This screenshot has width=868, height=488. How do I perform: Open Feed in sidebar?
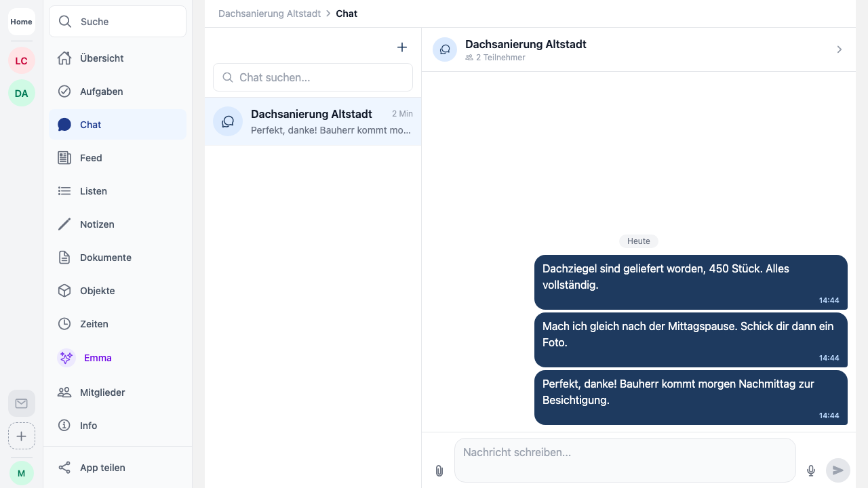[x=117, y=158]
